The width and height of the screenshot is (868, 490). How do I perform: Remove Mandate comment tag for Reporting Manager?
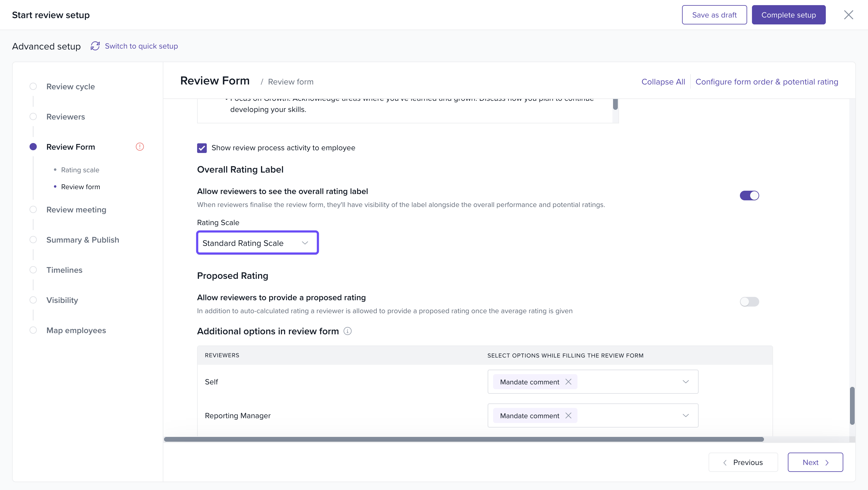tap(568, 415)
